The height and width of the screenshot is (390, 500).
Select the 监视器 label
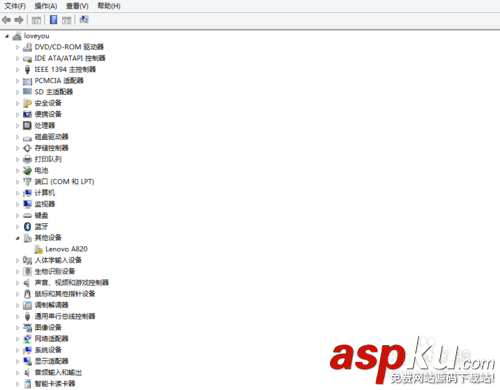45,204
